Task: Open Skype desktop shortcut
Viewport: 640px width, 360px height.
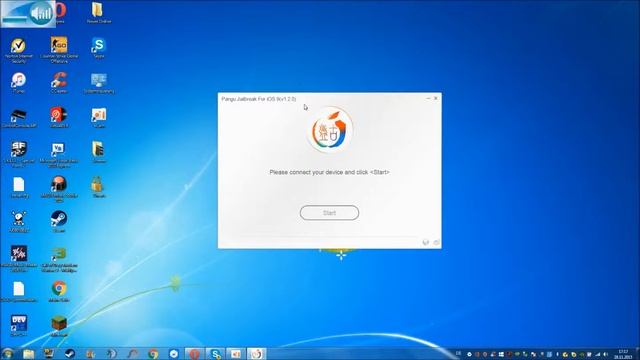Action: tap(98, 47)
